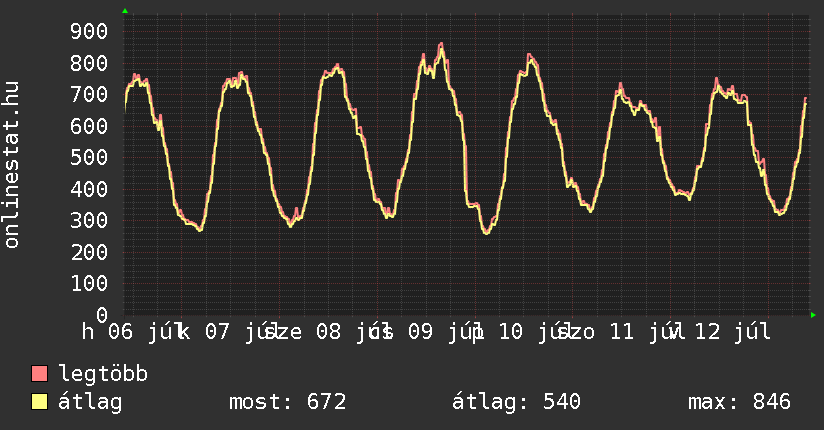The height and width of the screenshot is (430, 824).
Task: Click the legtöbb legend label
Action: (x=103, y=374)
